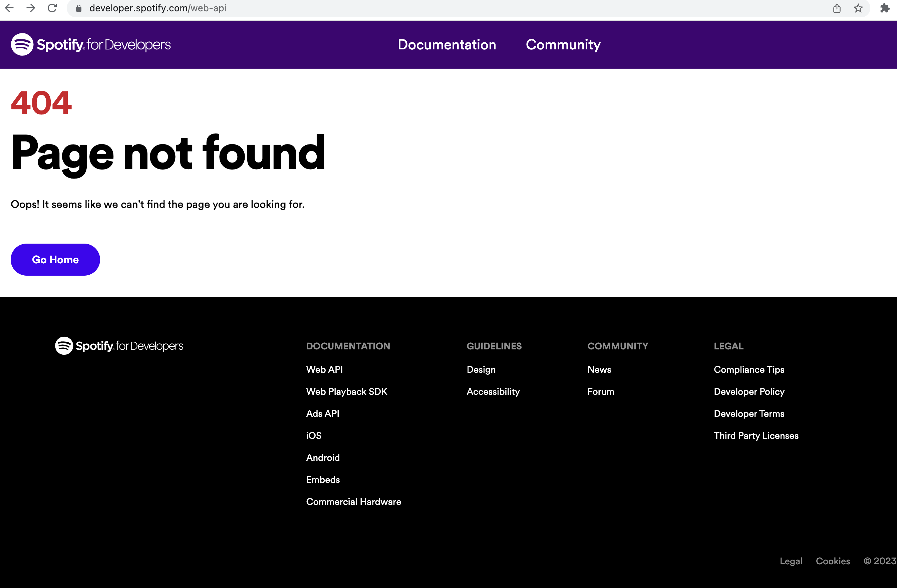The image size is (897, 588).
Task: Click the Spotify logo in the footer
Action: (119, 345)
